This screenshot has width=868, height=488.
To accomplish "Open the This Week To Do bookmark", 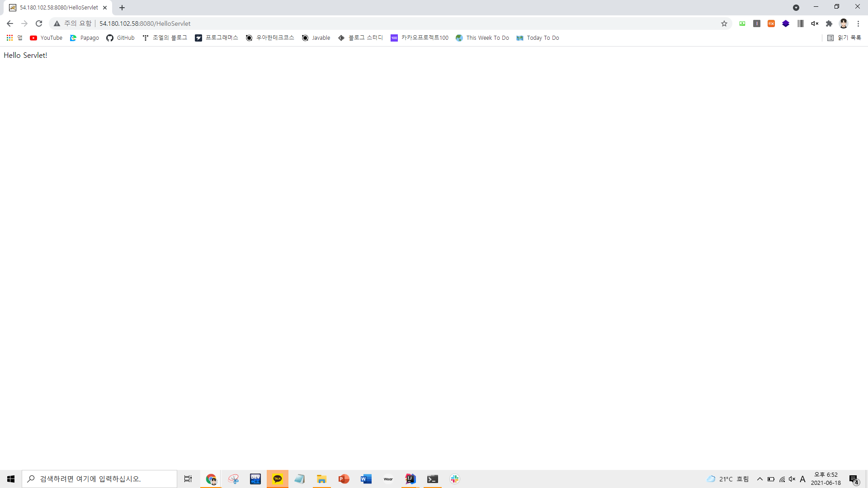I will [482, 38].
